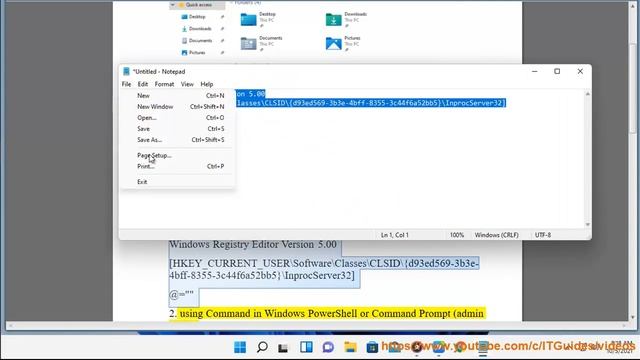Click 'Ln 1, Col 1' in Notepad status bar
This screenshot has width=640, height=360.
395,235
